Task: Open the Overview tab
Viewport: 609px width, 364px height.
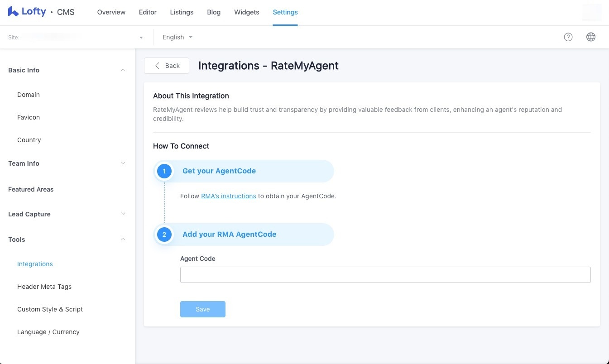Action: click(111, 12)
